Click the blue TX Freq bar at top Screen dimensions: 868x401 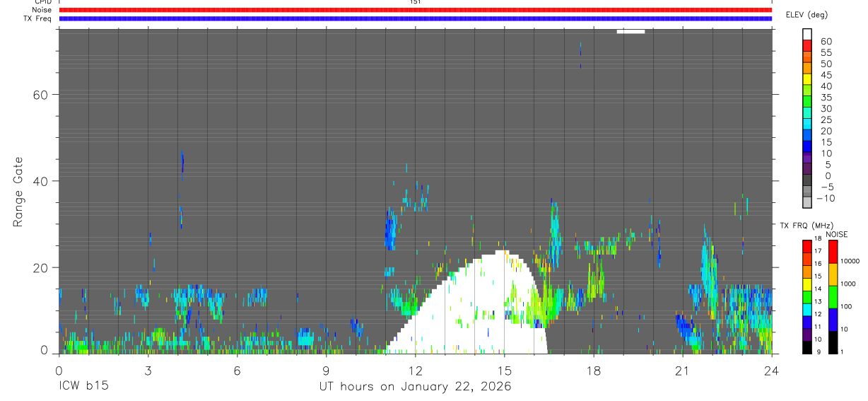pyautogui.click(x=415, y=18)
